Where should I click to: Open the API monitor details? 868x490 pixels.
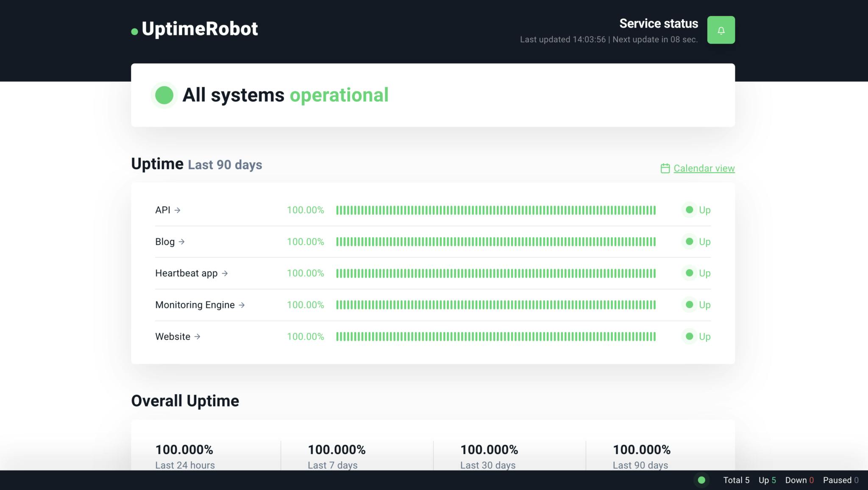[x=168, y=210]
